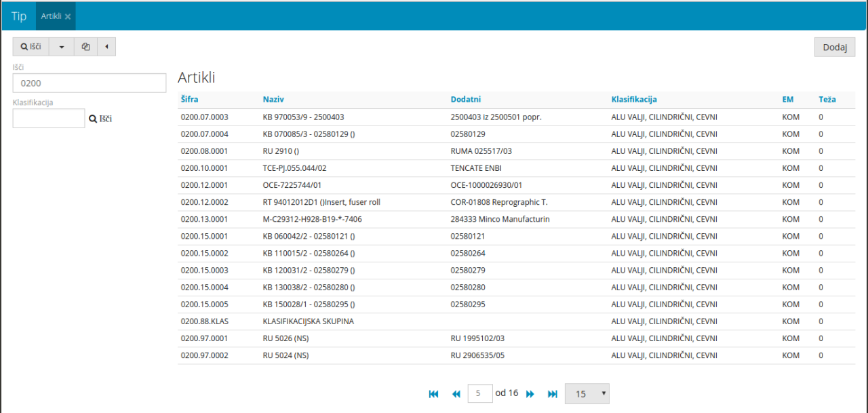Collapse the search panel with the left arrow

(x=106, y=47)
